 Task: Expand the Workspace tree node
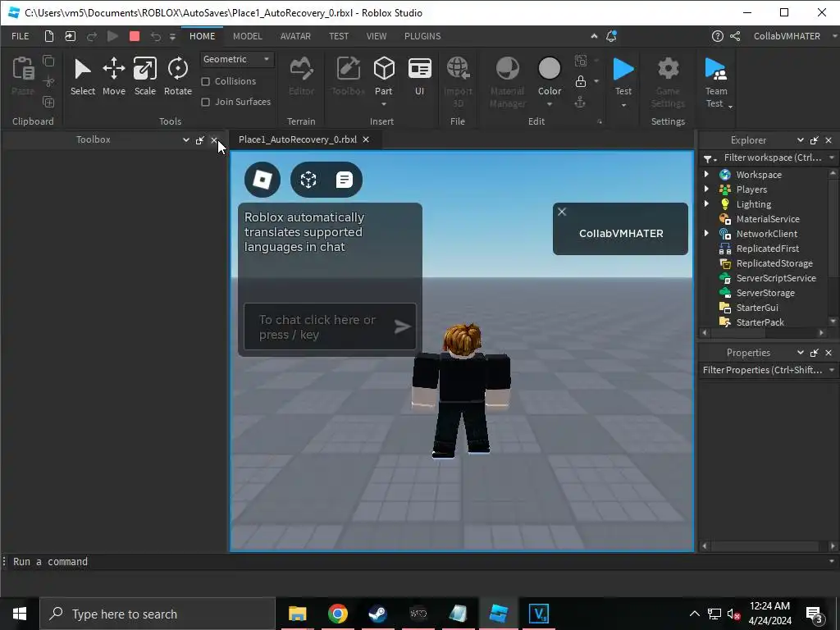pos(706,174)
